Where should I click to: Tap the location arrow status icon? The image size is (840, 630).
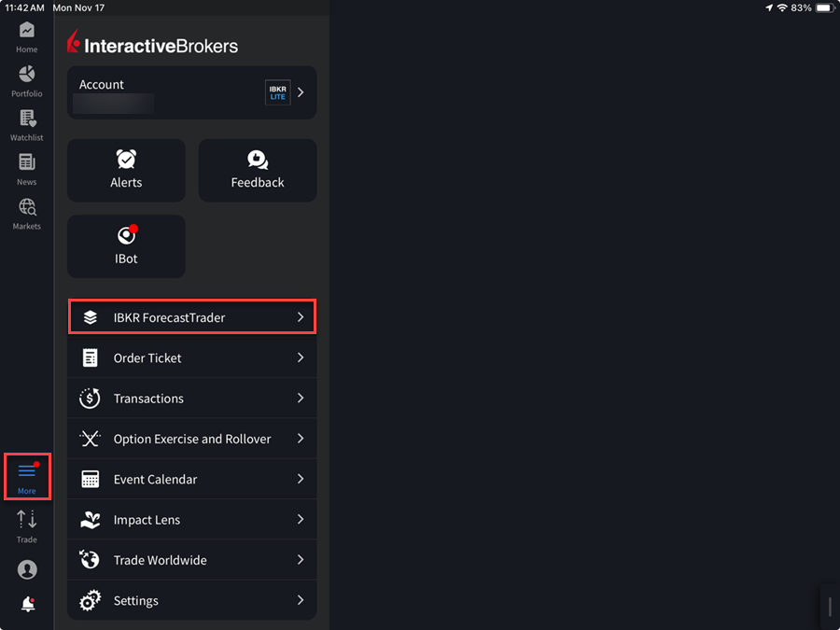769,7
